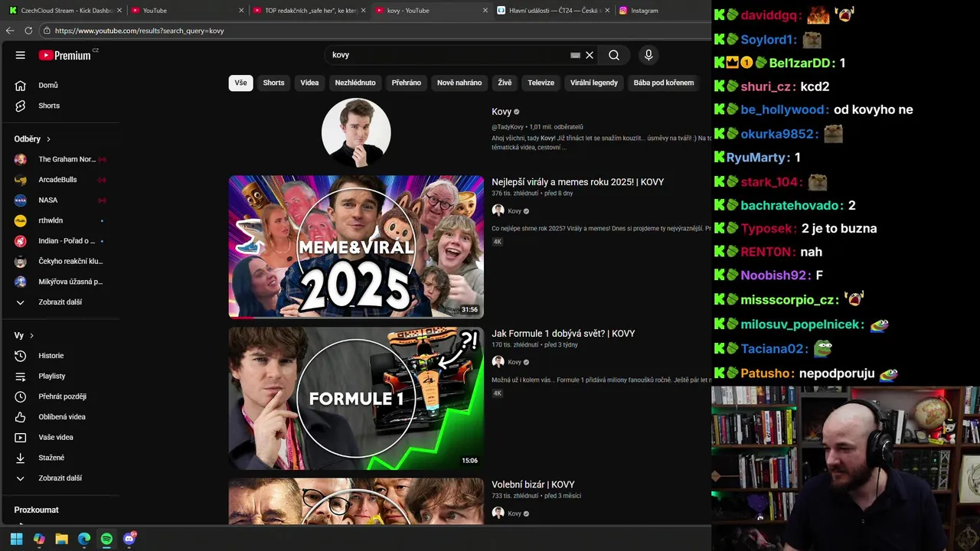The height and width of the screenshot is (551, 980).
Task: Select the Přehráno filter chip
Action: pos(407,83)
